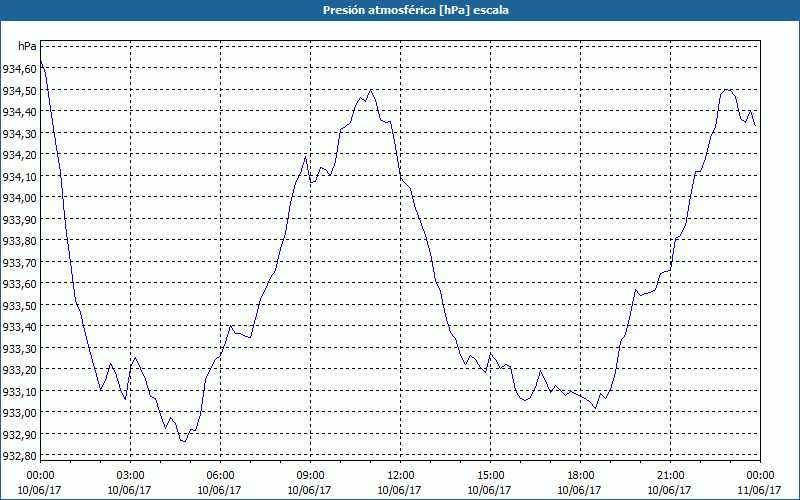Click the 18:00 time axis label
The width and height of the screenshot is (800, 500).
pyautogui.click(x=581, y=476)
